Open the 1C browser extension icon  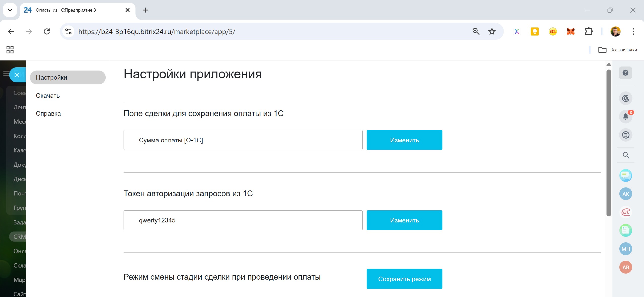pos(553,31)
